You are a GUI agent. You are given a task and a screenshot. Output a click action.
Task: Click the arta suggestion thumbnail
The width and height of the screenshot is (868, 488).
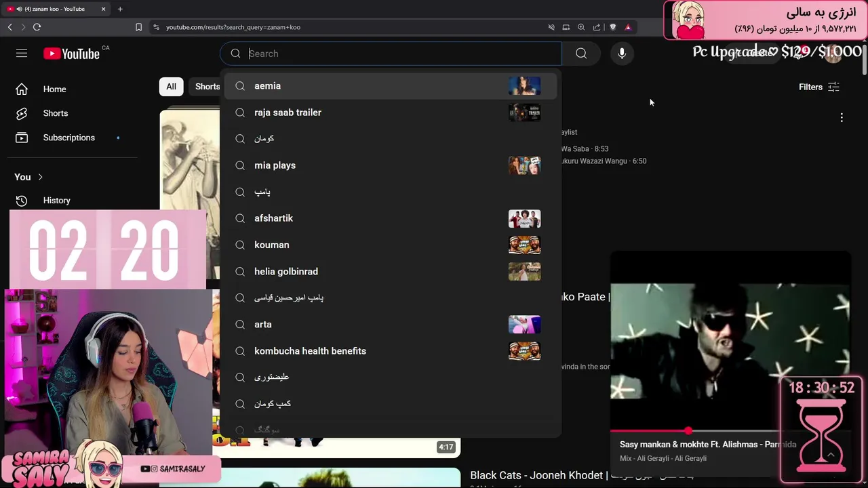click(524, 324)
